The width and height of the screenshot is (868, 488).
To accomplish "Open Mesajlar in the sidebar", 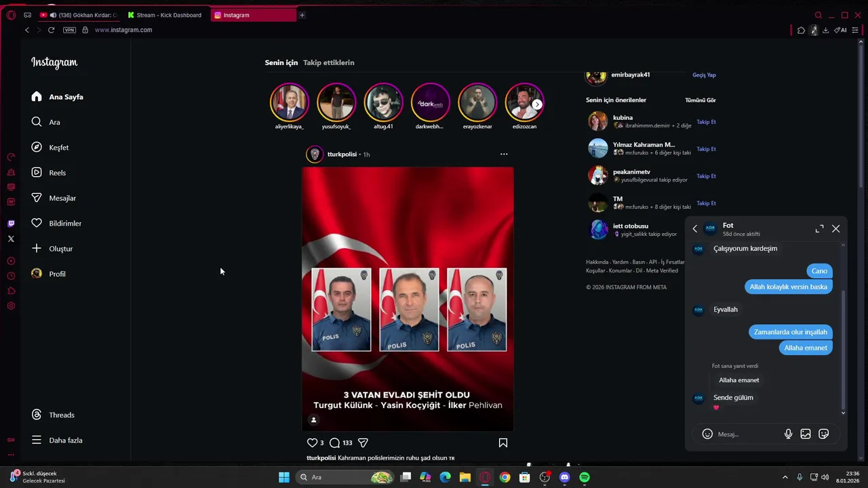I will coord(54,198).
